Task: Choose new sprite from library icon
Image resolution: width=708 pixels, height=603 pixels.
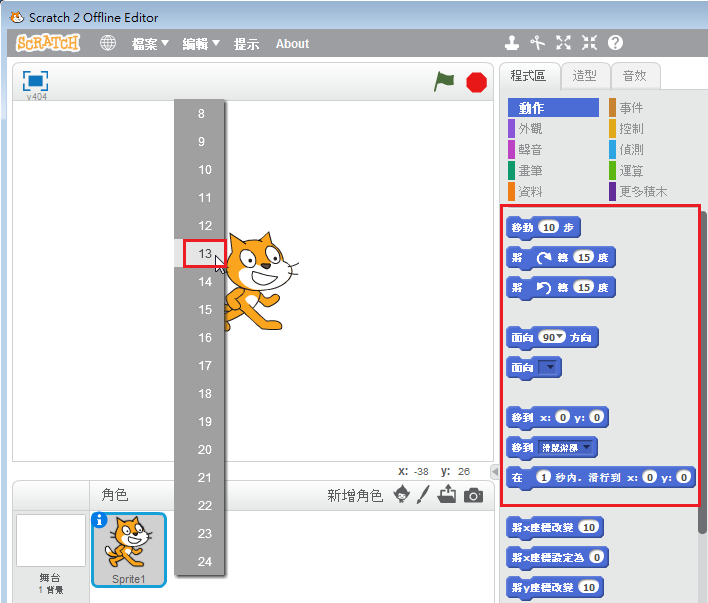Action: [x=402, y=494]
